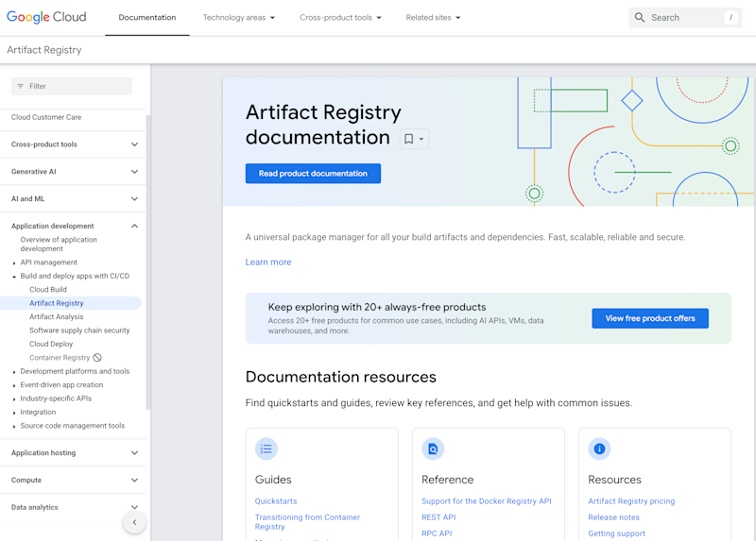Image resolution: width=756 pixels, height=541 pixels.
Task: Click the filter lines icon in sidebar
Action: pyautogui.click(x=20, y=86)
